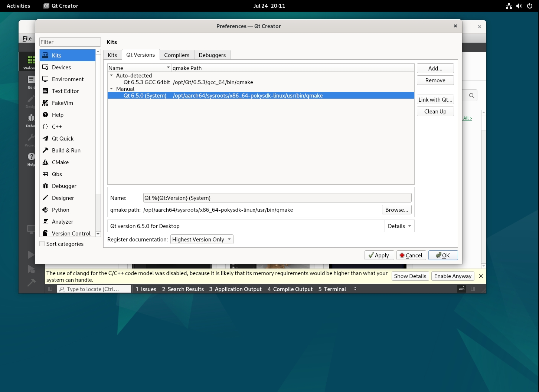Click the Clean Up button
Viewport: 539px width, 392px height.
[435, 111]
